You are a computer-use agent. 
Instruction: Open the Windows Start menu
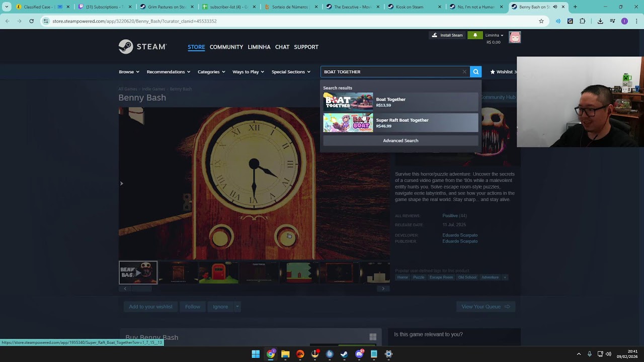coord(256,354)
